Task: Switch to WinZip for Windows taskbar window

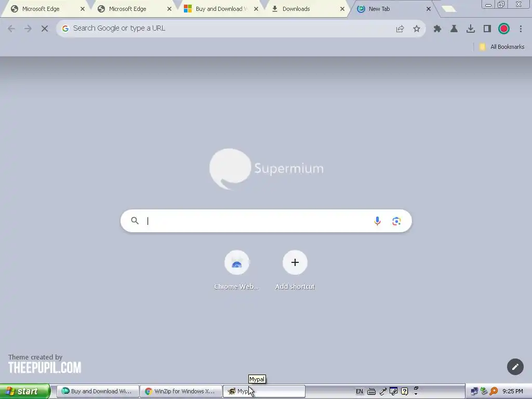Action: 181,391
